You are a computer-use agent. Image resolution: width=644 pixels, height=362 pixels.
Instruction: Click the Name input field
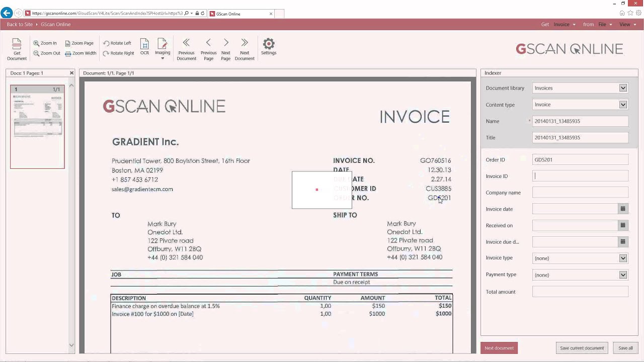[580, 121]
